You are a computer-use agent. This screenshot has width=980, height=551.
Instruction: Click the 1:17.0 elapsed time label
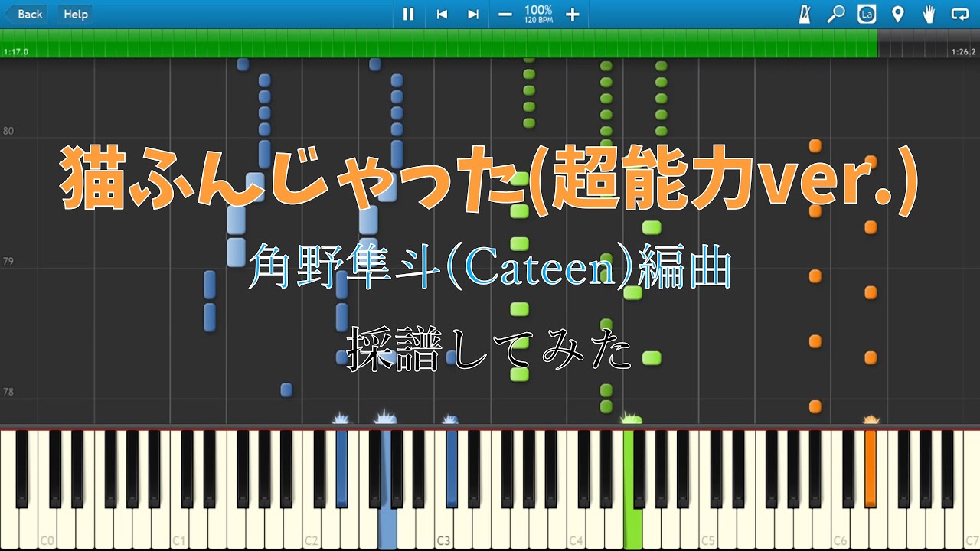[x=16, y=52]
